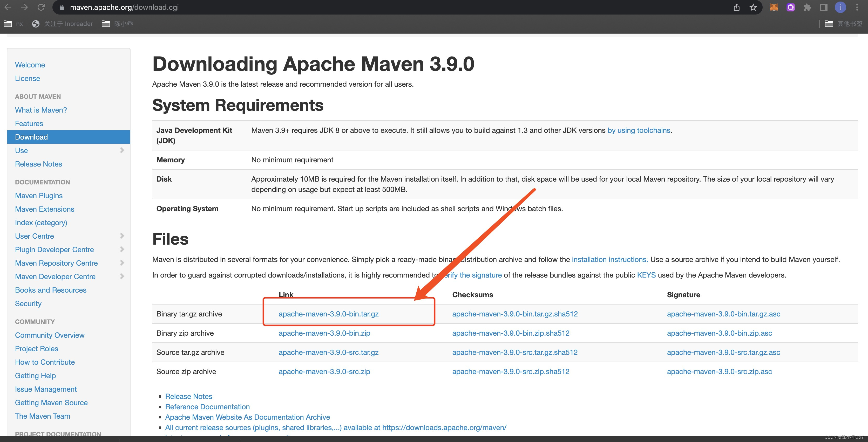
Task: Open apache-maven-3.9.0-src.tar.gz.sha512 checksum
Action: tap(515, 352)
